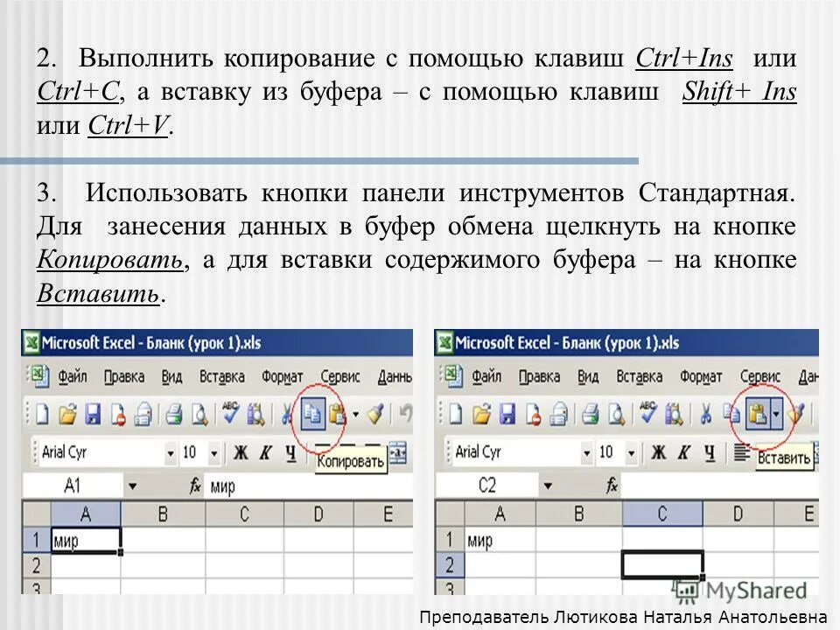Click the Копировать tooltip button
The width and height of the screenshot is (840, 630).
coord(353,458)
